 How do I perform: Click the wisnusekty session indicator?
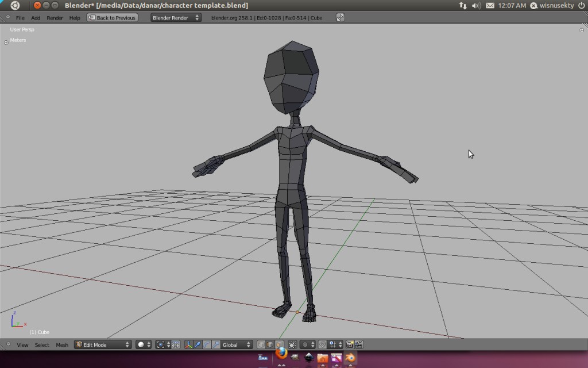tap(557, 5)
